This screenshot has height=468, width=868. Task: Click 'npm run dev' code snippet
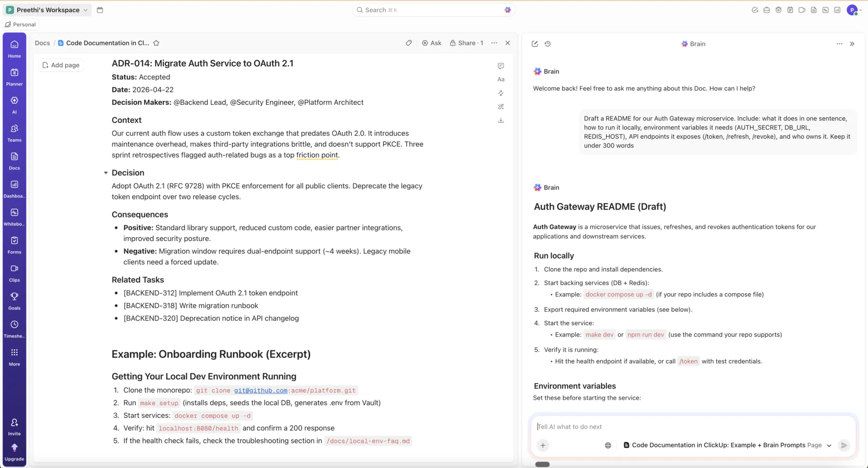point(646,335)
